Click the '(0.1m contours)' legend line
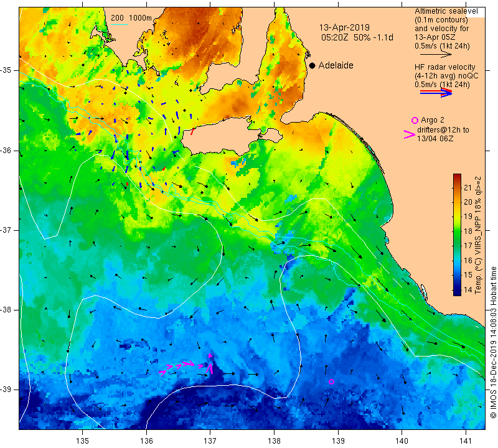 click(x=441, y=20)
